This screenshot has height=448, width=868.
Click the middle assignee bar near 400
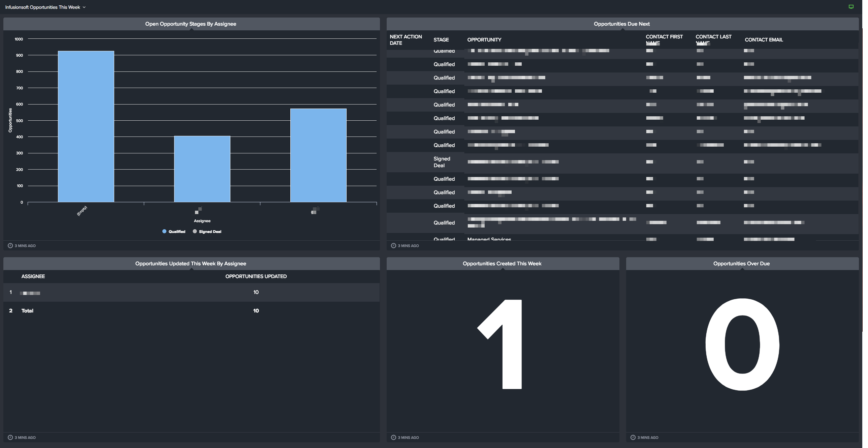[202, 169]
